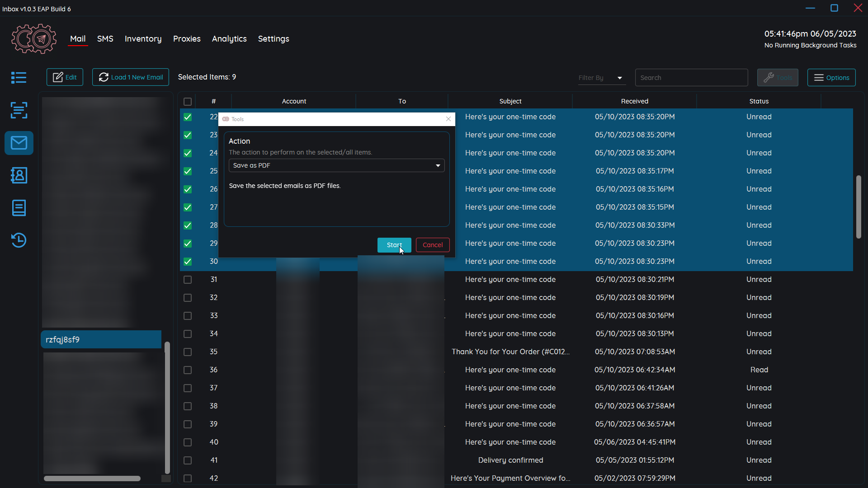Check the checkbox for row 38
868x488 pixels.
(x=188, y=406)
